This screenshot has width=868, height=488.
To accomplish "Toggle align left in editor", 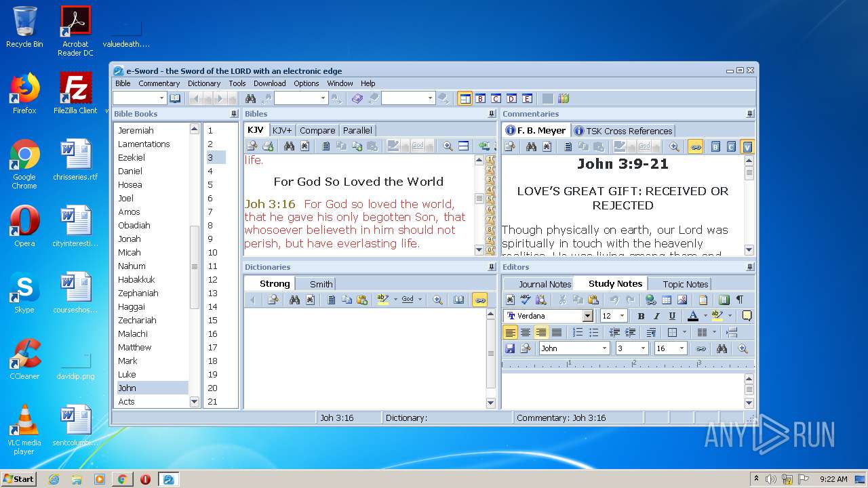I will coord(510,332).
